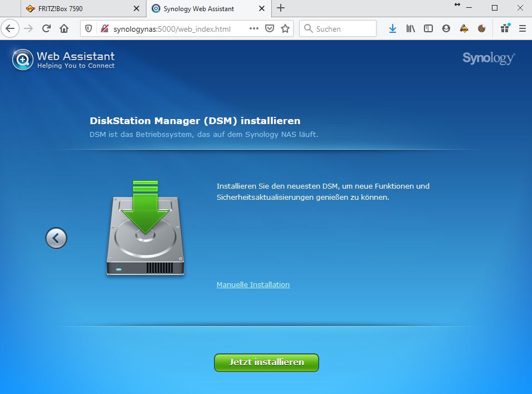The width and height of the screenshot is (532, 394).
Task: Click the 'Installieren Sie den neuesten DSM' text
Action: pos(323,191)
